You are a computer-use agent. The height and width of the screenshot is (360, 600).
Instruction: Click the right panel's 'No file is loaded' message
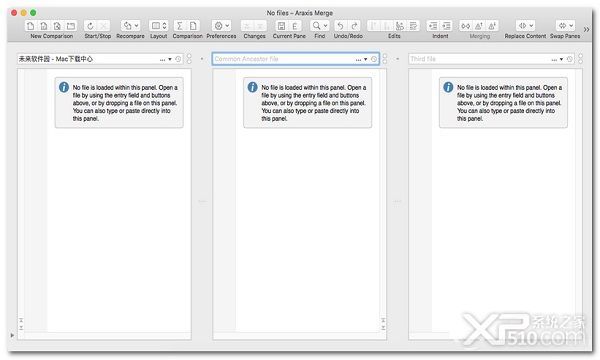(509, 103)
